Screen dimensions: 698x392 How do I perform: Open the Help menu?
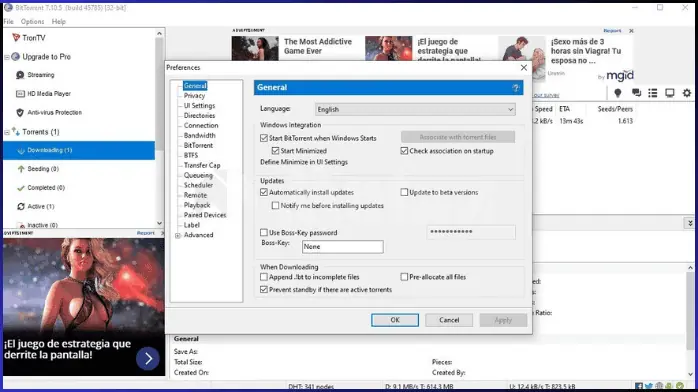point(59,21)
